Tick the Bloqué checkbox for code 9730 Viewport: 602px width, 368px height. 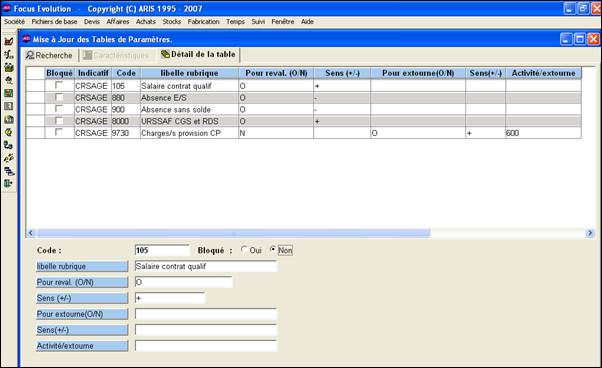pos(59,132)
